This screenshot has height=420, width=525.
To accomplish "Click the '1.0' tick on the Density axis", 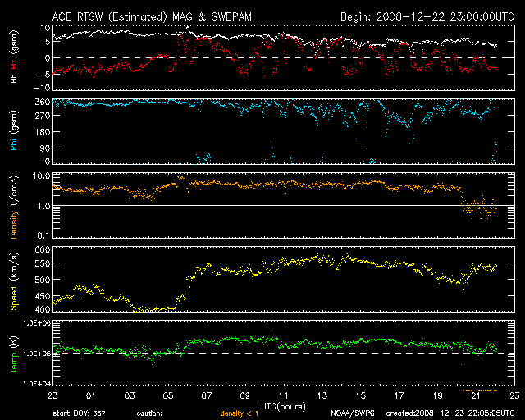I will [x=43, y=206].
